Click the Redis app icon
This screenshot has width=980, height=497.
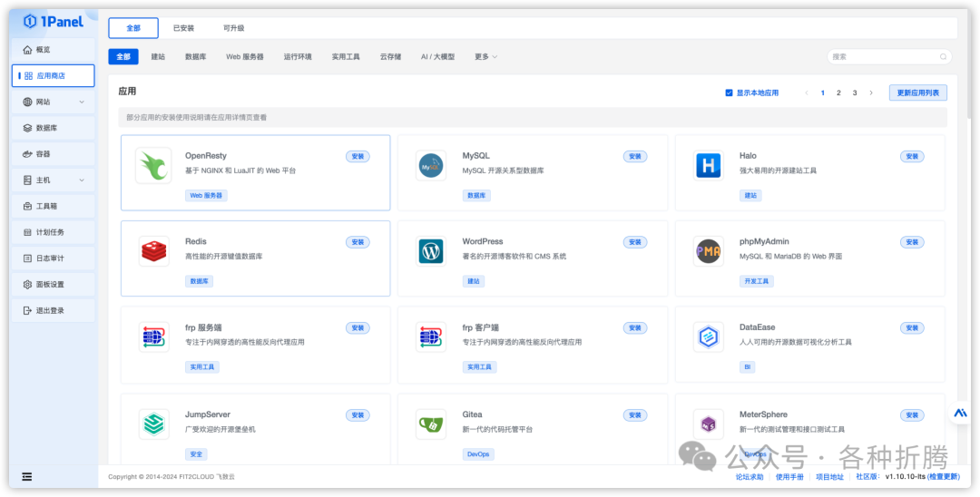(153, 251)
